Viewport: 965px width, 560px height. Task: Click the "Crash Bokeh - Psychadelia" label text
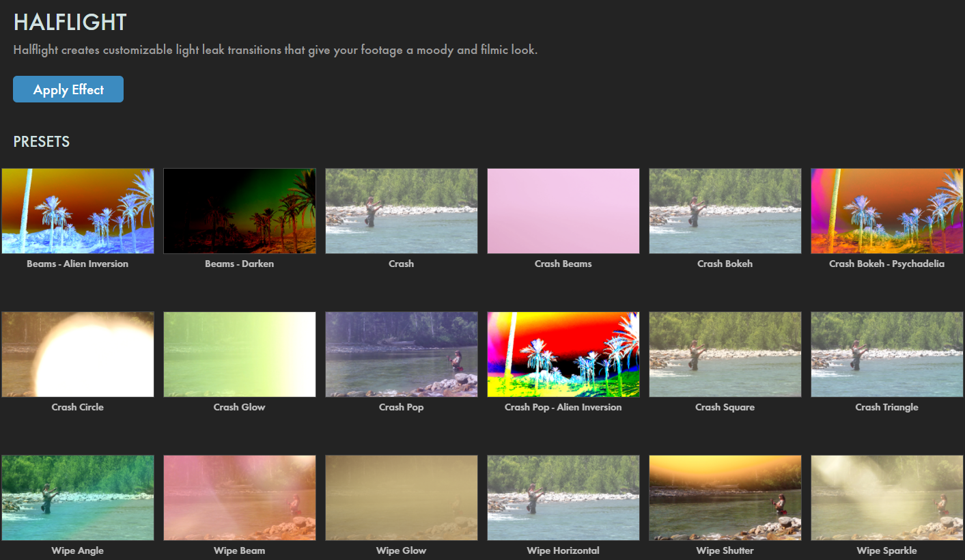[x=887, y=264]
